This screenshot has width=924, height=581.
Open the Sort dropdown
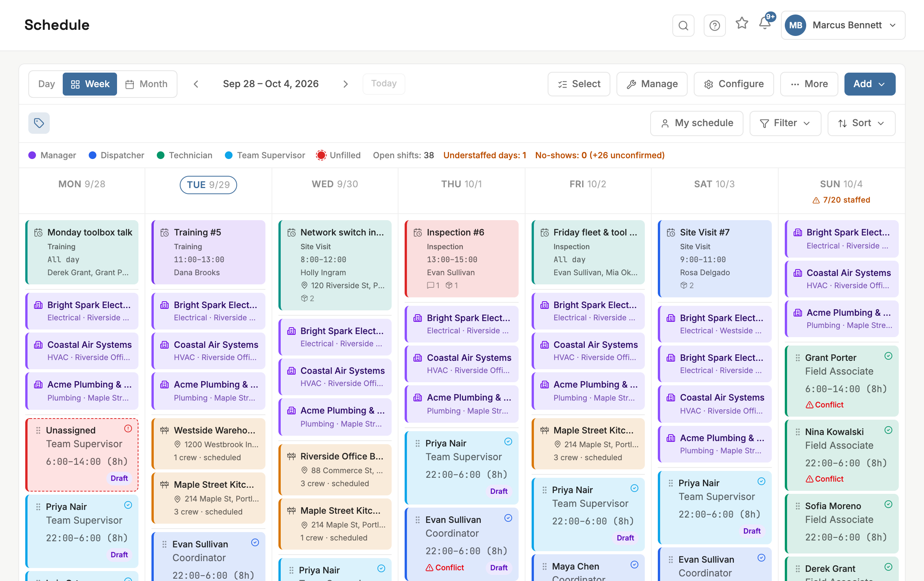tap(861, 123)
